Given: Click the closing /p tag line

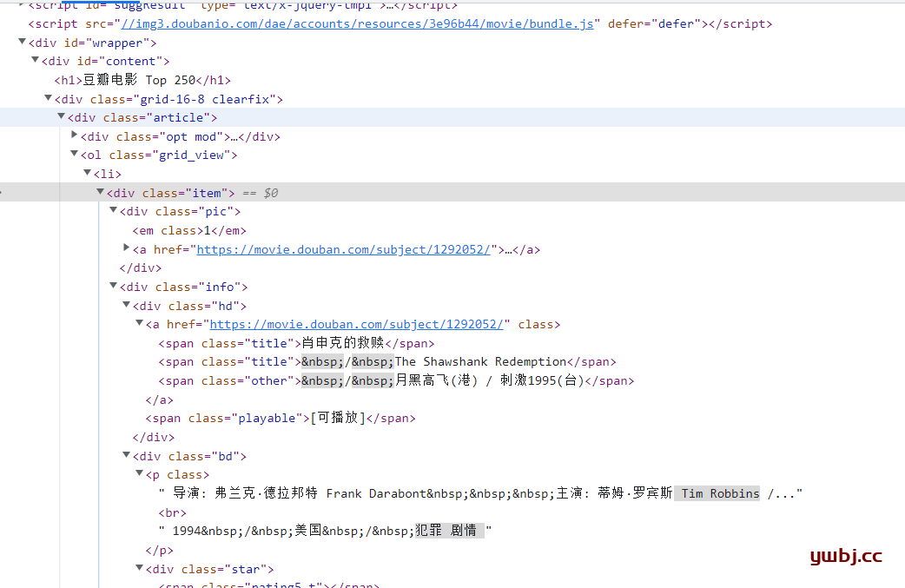Looking at the screenshot, I should click(x=159, y=550).
